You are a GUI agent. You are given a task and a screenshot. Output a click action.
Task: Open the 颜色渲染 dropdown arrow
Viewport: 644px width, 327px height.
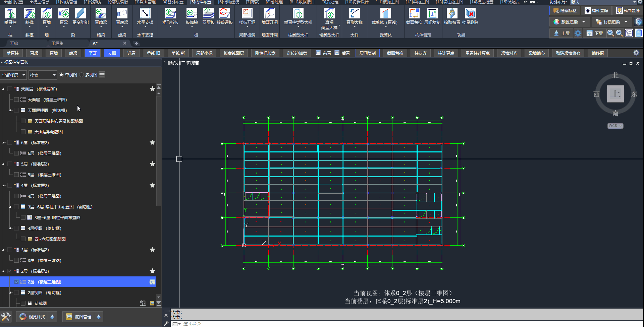click(x=584, y=22)
